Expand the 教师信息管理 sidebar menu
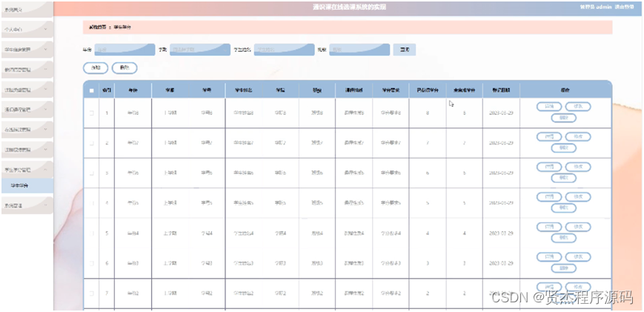The image size is (644, 312). point(27,70)
